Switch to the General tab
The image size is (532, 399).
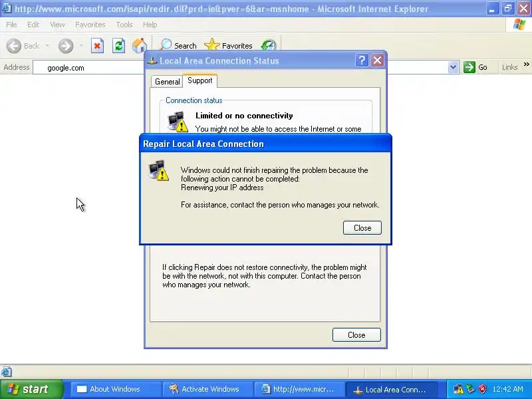pyautogui.click(x=168, y=81)
